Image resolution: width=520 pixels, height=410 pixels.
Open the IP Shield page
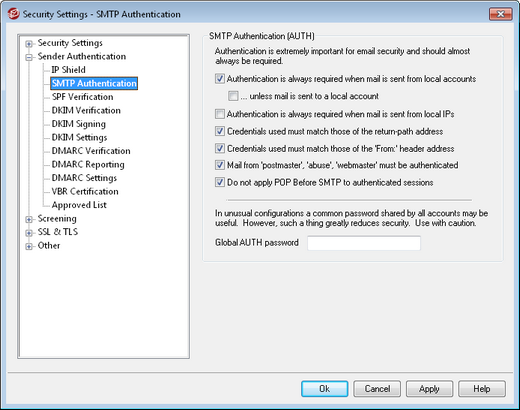click(x=69, y=70)
